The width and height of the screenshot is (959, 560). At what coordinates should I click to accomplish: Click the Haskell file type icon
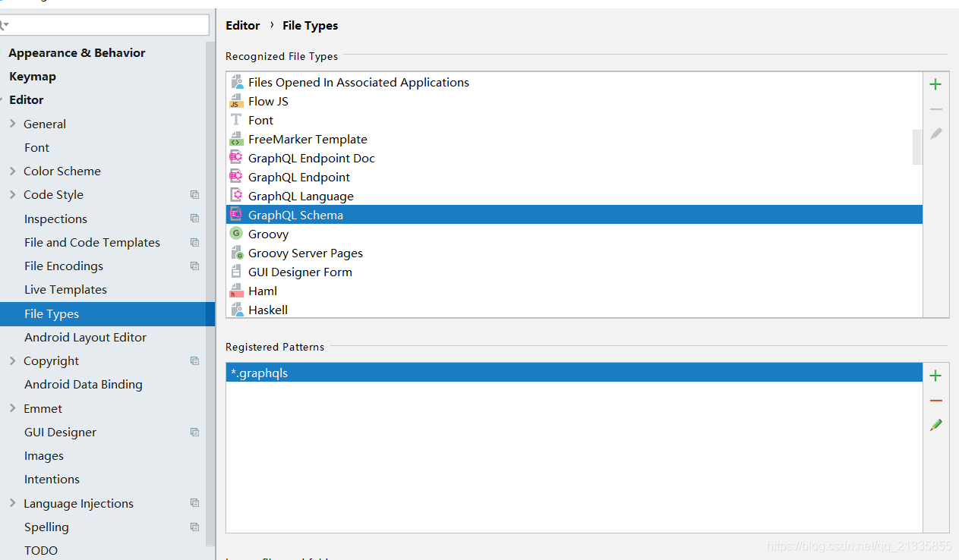coord(236,310)
